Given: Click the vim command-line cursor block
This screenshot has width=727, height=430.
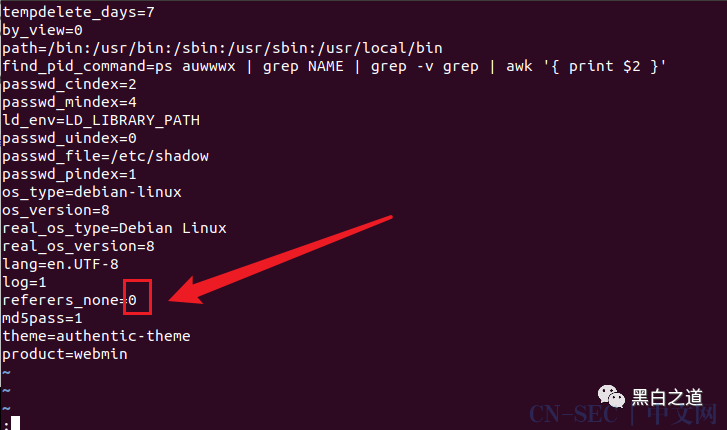Looking at the screenshot, I should [15, 423].
